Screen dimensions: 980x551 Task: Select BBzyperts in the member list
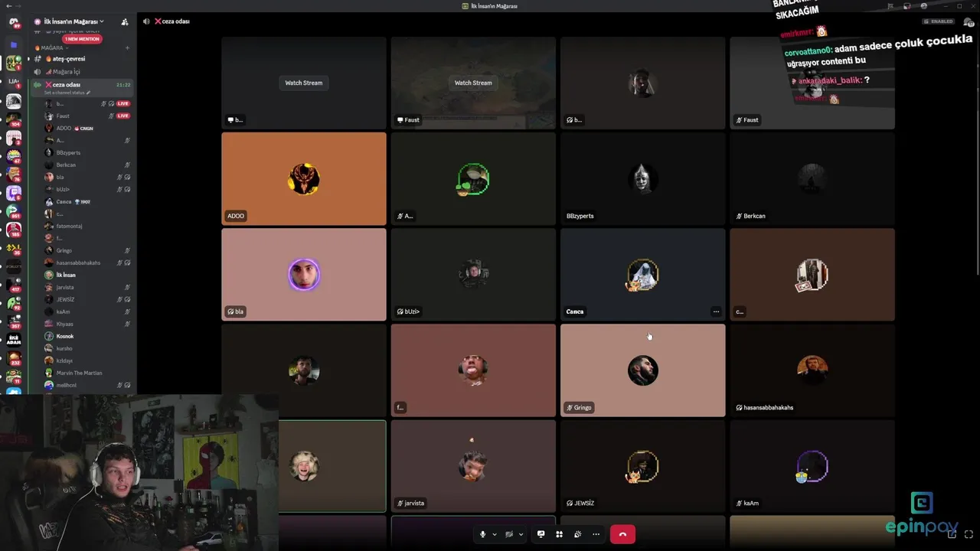click(x=87, y=152)
